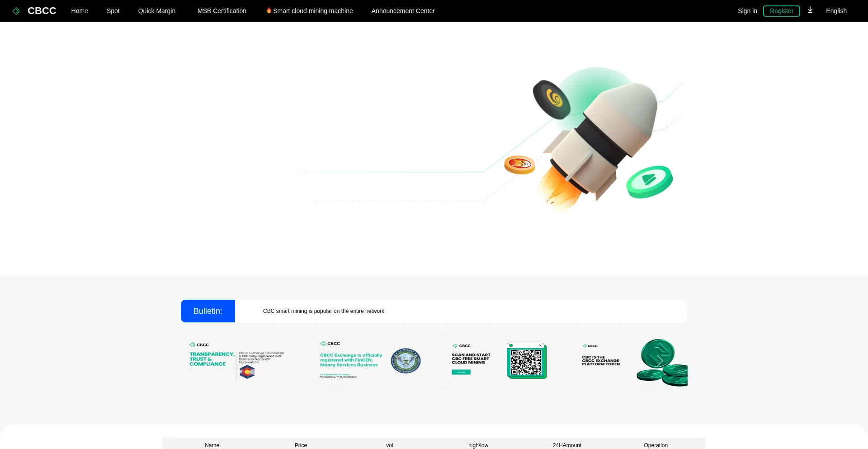Screen dimensions: 868x449
Task: Click the download app arrow icon
Action: [x=810, y=10]
